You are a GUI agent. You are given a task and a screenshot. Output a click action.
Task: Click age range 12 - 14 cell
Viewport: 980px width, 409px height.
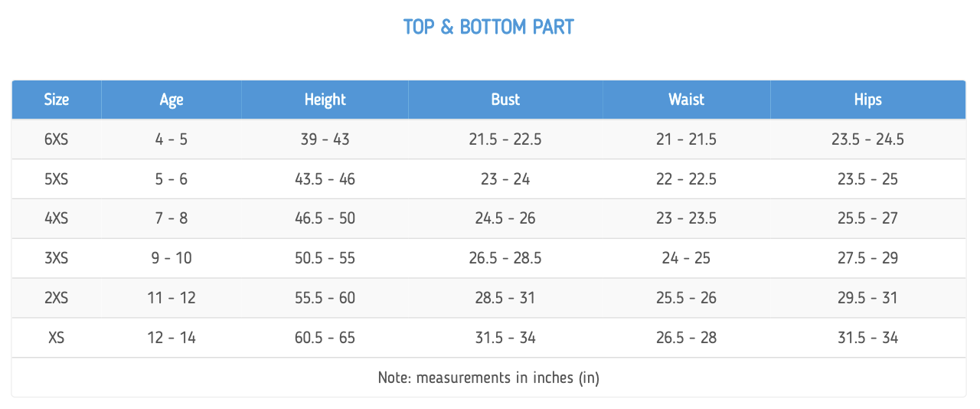(x=171, y=338)
